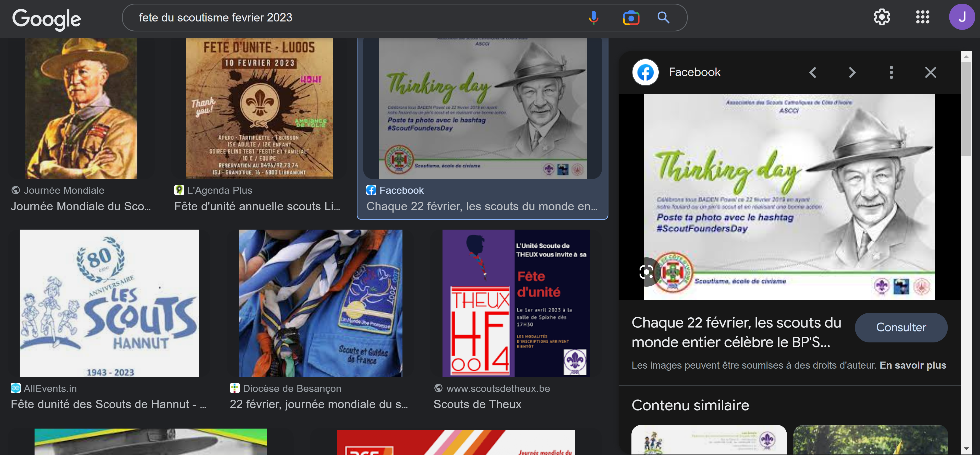Go to next image in preview panel
The width and height of the screenshot is (980, 455).
(x=852, y=72)
